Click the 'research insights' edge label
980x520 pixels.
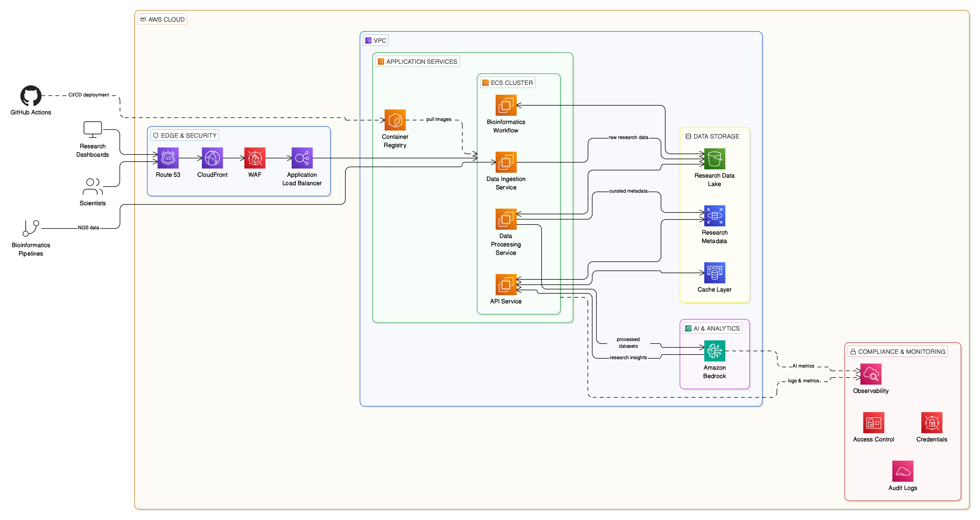click(x=628, y=358)
